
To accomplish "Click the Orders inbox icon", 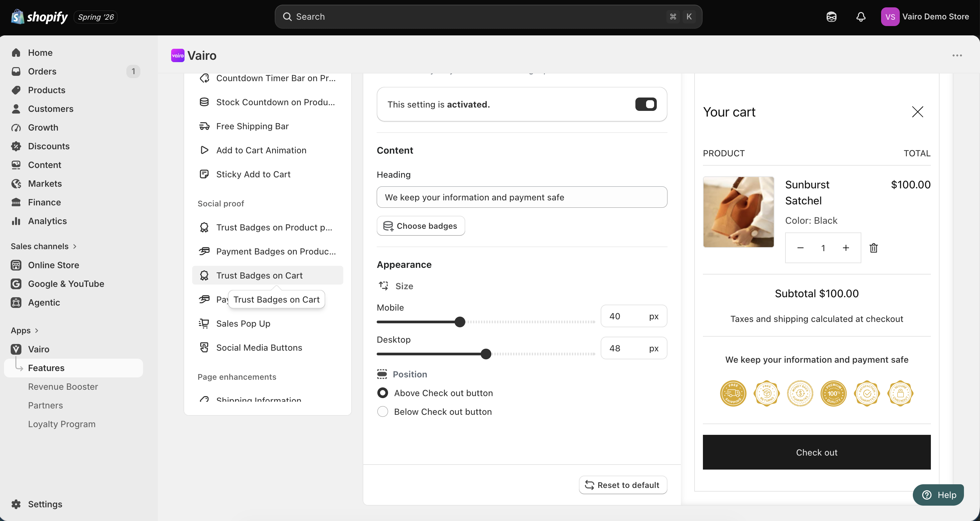I will point(16,71).
